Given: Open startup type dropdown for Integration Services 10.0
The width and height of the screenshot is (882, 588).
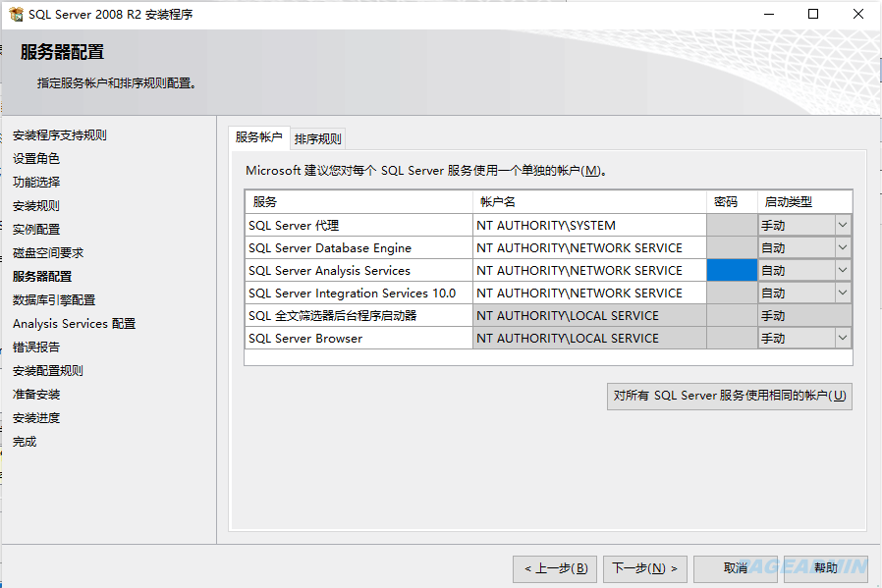Looking at the screenshot, I should coord(842,293).
